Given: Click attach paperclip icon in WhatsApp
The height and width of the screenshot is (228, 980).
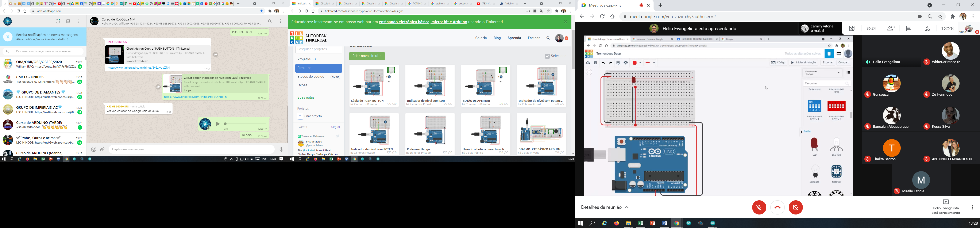Looking at the screenshot, I should [102, 150].
